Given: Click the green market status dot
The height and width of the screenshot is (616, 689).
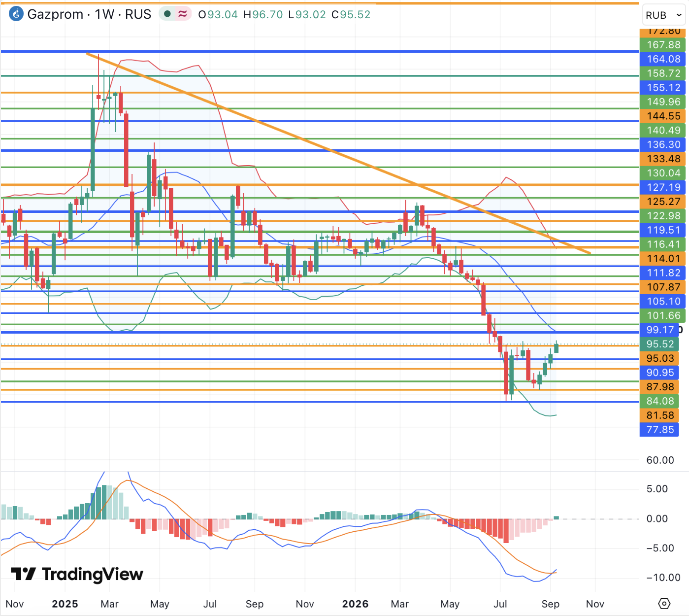Looking at the screenshot, I should (x=167, y=14).
